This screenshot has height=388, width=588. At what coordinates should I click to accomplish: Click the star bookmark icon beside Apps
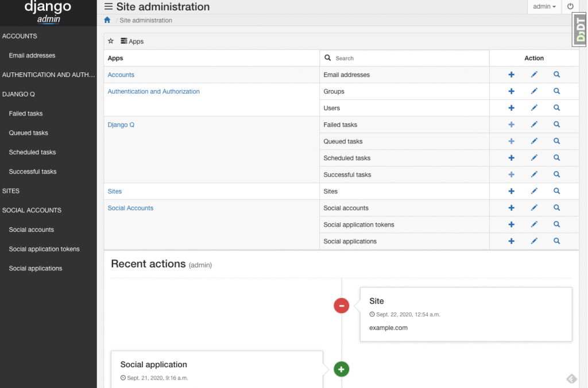(x=111, y=41)
